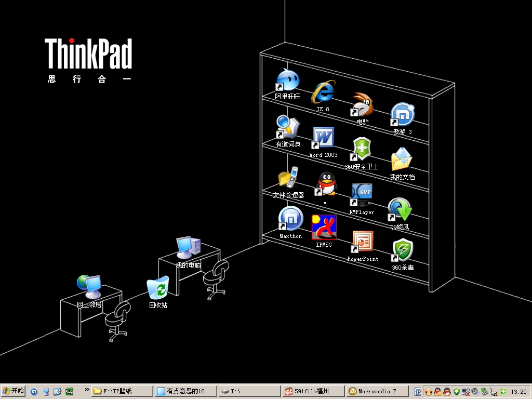Click the blue P tray icon
This screenshot has width=532, height=399.
(418, 392)
